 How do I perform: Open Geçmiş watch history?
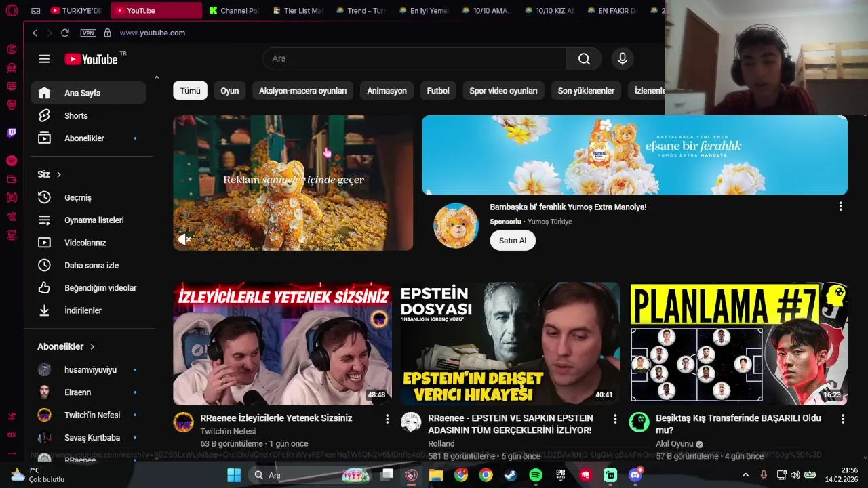coord(88,197)
